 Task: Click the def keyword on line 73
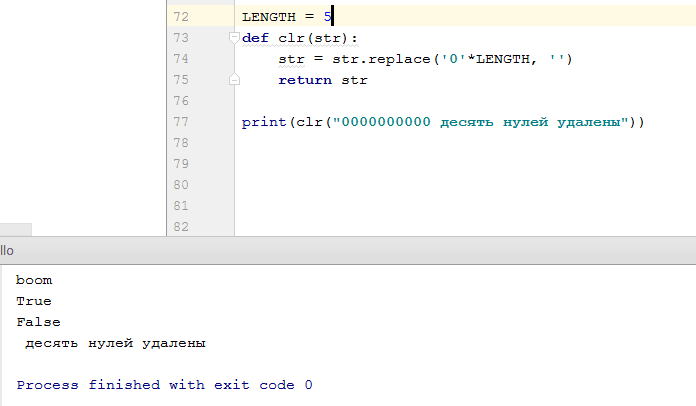[x=255, y=38]
